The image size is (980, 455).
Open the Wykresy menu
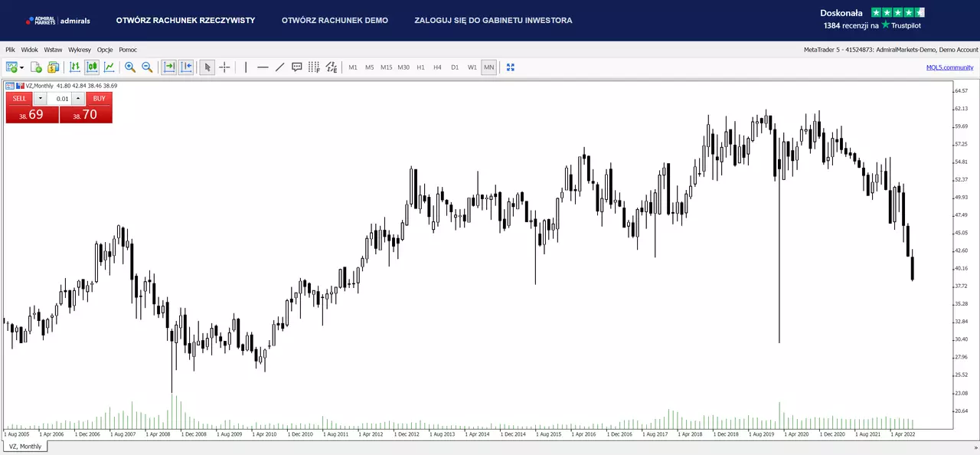(80, 49)
